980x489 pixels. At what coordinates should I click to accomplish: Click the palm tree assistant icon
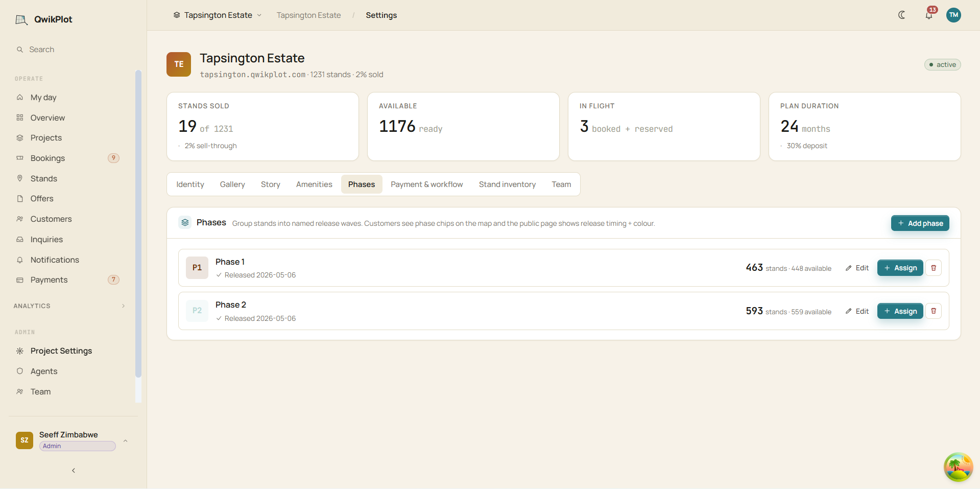coord(958,467)
